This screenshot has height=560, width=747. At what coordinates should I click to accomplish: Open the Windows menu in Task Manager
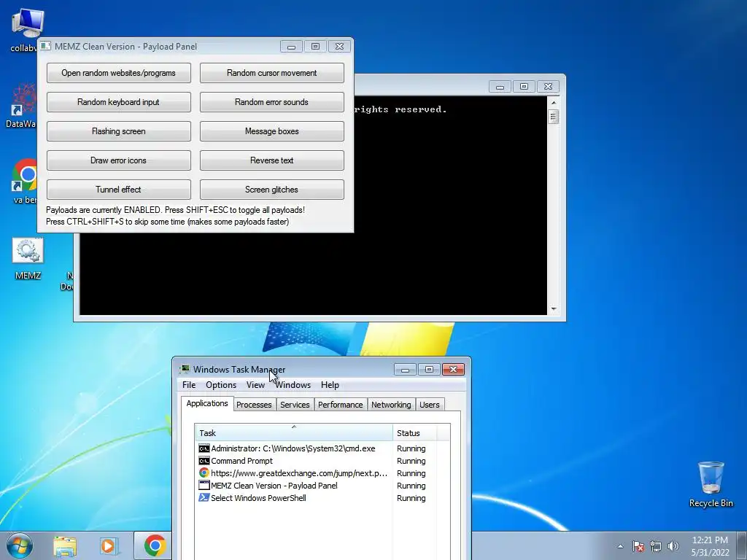point(293,385)
